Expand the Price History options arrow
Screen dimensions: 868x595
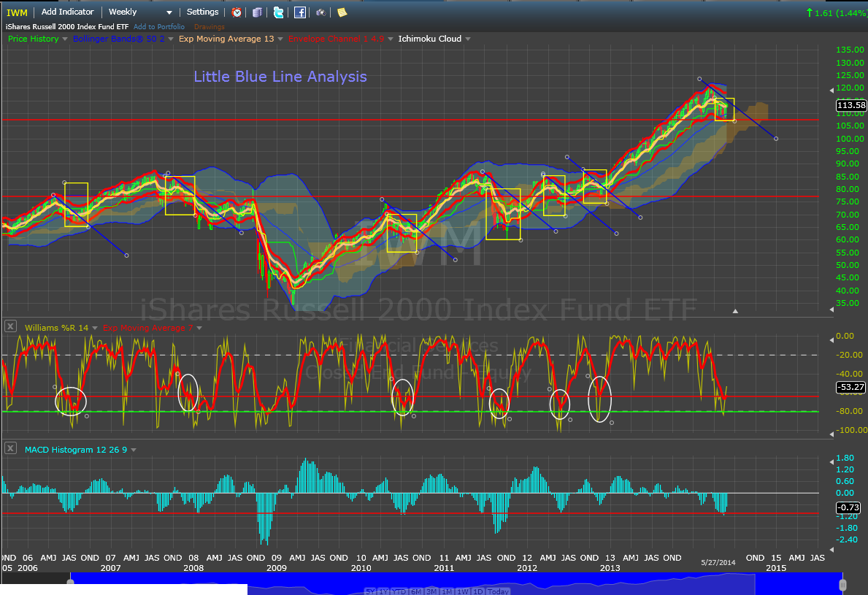(x=65, y=39)
